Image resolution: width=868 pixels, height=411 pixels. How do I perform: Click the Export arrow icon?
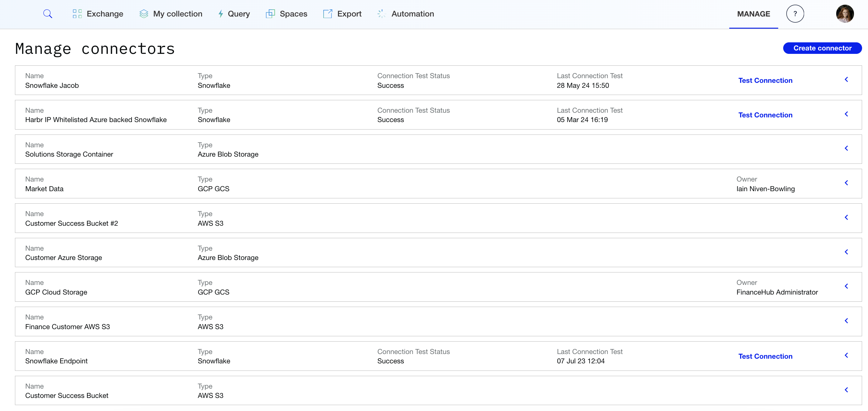point(327,14)
